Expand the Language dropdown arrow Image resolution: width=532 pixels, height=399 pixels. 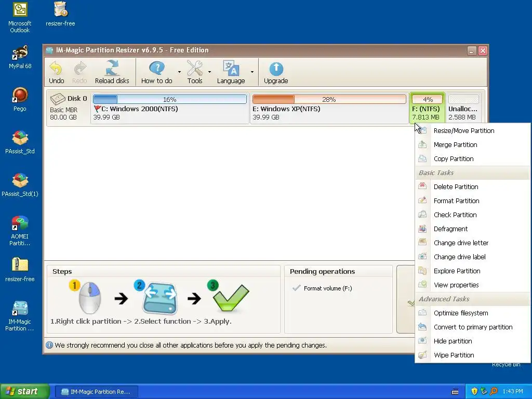tap(252, 72)
